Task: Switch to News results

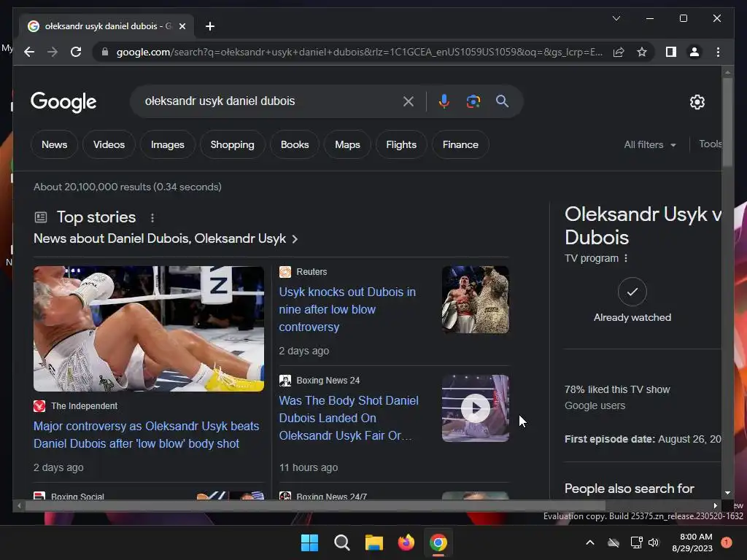Action: click(x=54, y=144)
